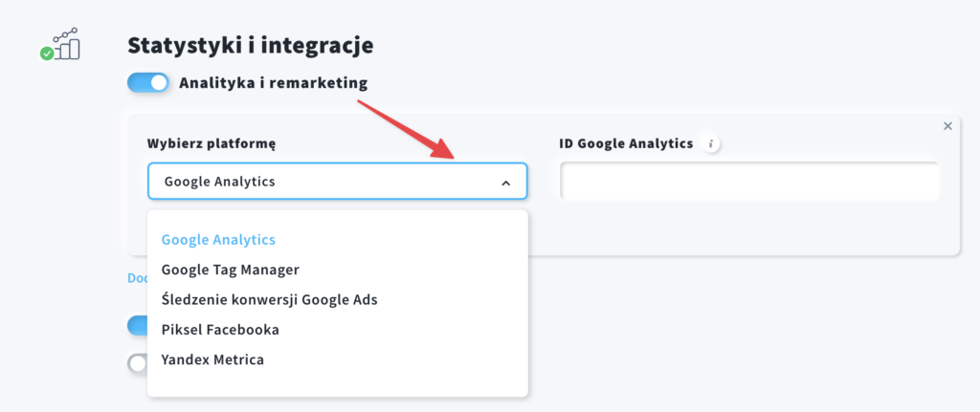Click the Wybierz platformę label
This screenshot has width=980, height=412.
212,144
